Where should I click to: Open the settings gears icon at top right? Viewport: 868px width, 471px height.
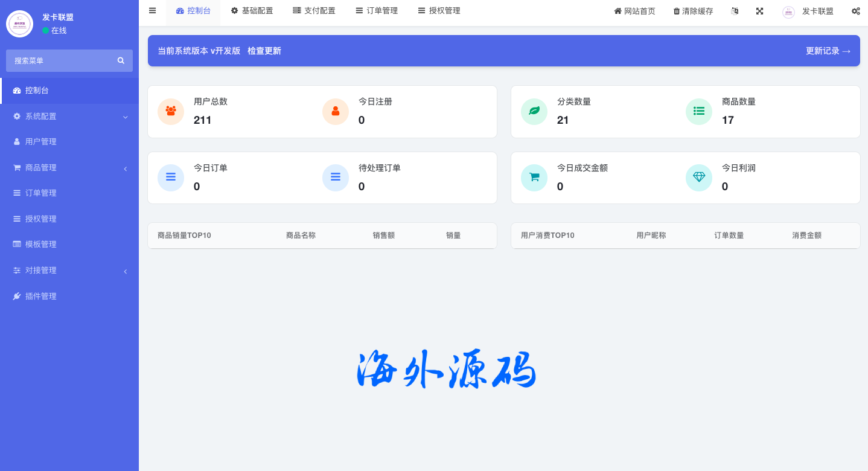pyautogui.click(x=855, y=11)
